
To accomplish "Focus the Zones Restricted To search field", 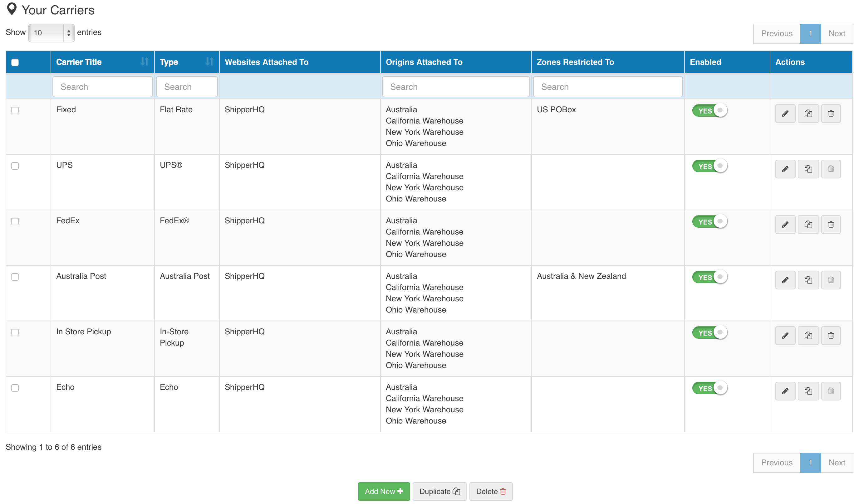I will [x=607, y=87].
